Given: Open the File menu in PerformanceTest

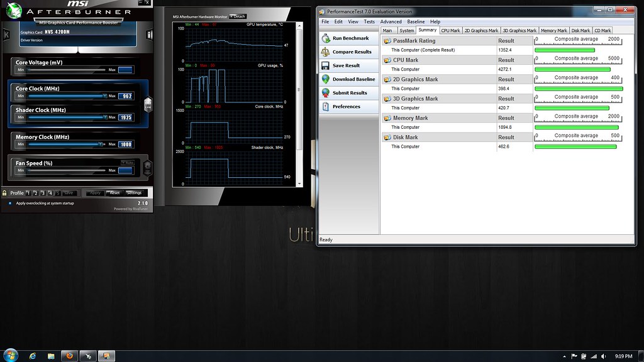Looking at the screenshot, I should 325,22.
